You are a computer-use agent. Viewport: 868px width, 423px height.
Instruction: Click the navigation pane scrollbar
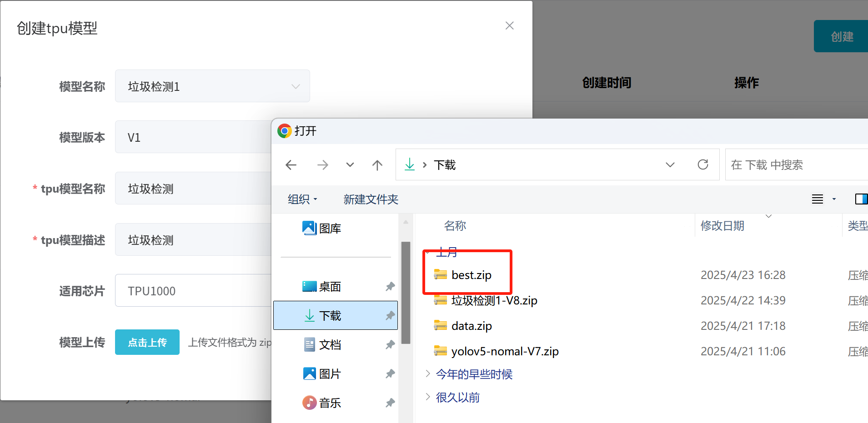tap(406, 293)
